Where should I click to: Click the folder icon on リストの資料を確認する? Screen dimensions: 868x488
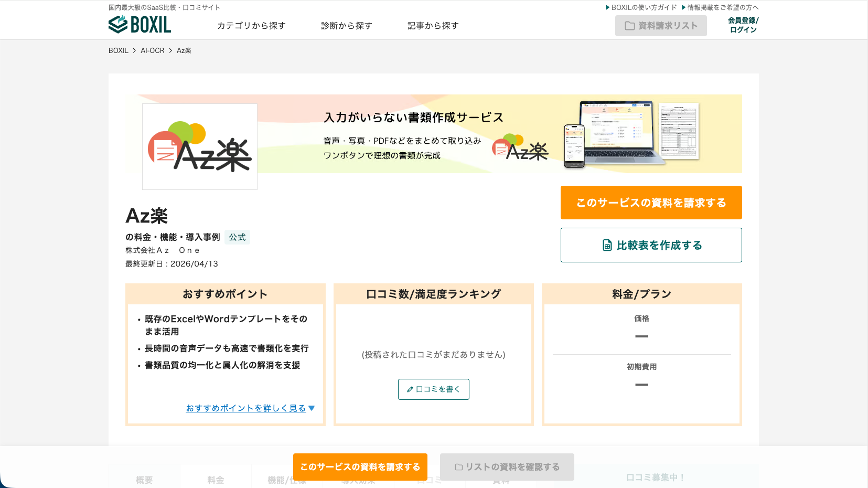pos(459,466)
